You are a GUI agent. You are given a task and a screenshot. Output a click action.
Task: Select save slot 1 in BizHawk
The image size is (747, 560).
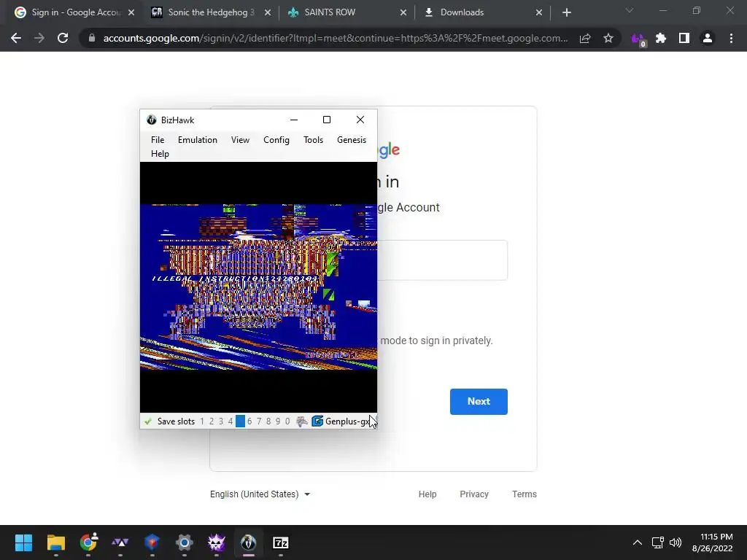coord(202,421)
